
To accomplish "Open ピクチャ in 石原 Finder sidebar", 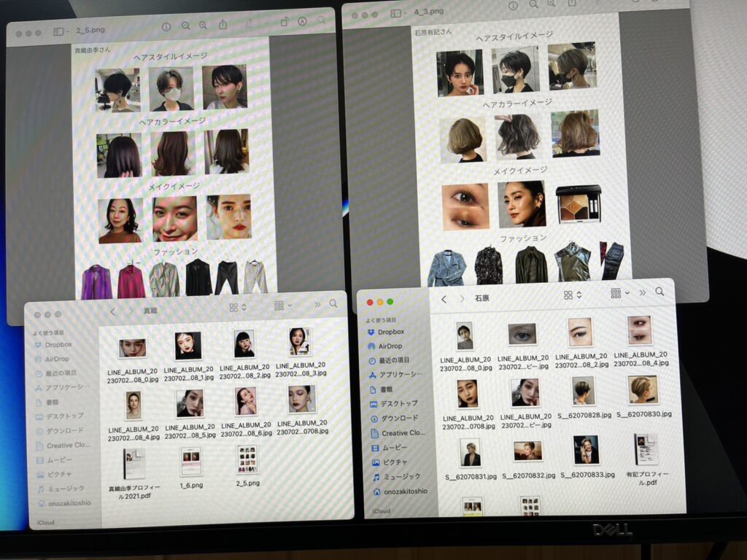I will (390, 462).
